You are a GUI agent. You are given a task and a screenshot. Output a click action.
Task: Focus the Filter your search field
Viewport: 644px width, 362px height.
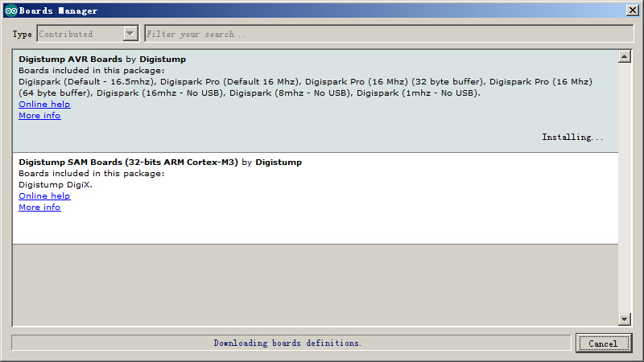(389, 34)
